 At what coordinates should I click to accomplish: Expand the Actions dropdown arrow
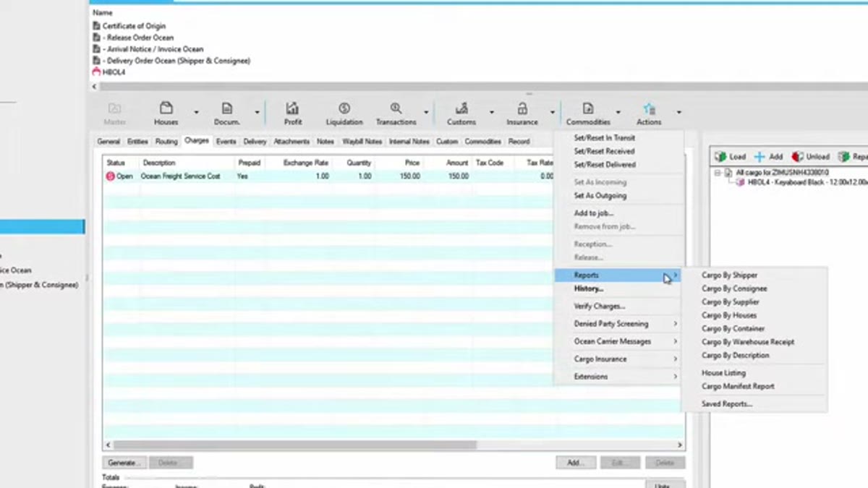(x=678, y=112)
